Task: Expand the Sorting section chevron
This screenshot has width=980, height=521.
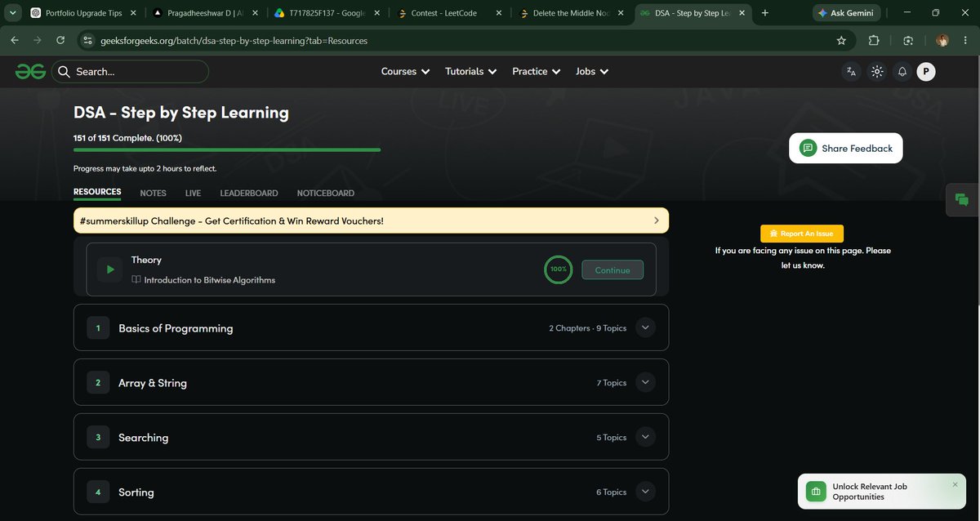Action: coord(645,492)
